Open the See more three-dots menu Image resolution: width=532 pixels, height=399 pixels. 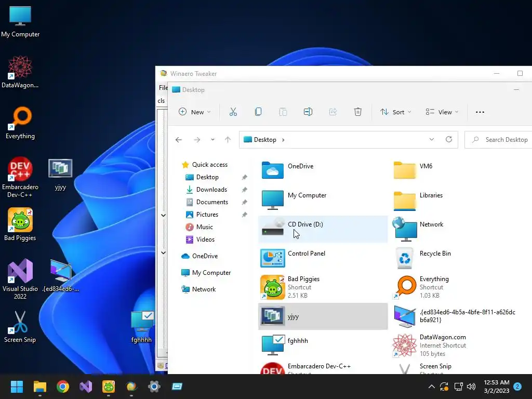480,112
